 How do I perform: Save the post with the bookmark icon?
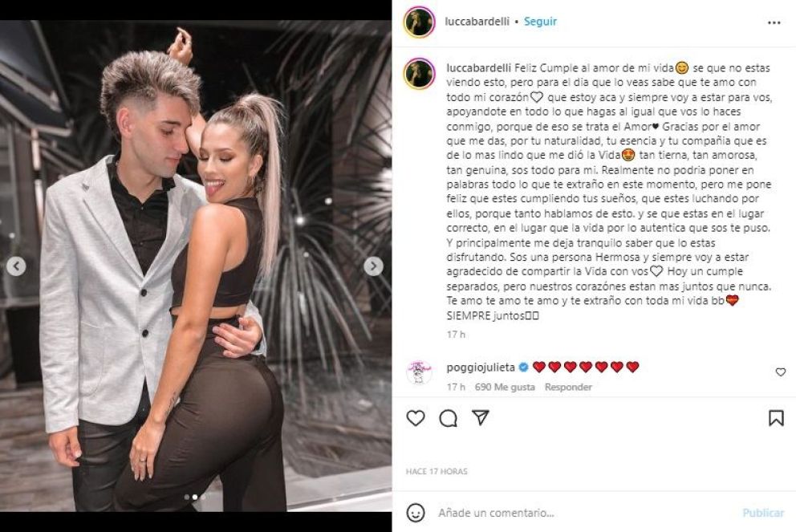(x=776, y=418)
